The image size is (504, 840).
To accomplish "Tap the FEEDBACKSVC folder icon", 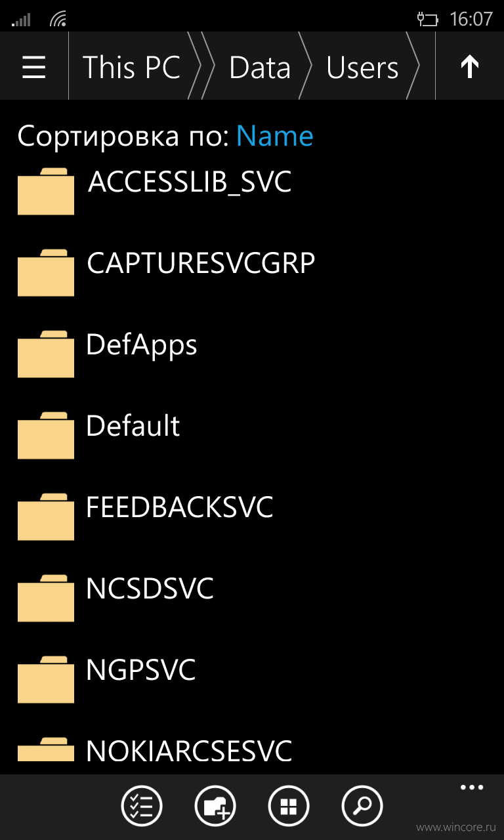I will tap(46, 516).
